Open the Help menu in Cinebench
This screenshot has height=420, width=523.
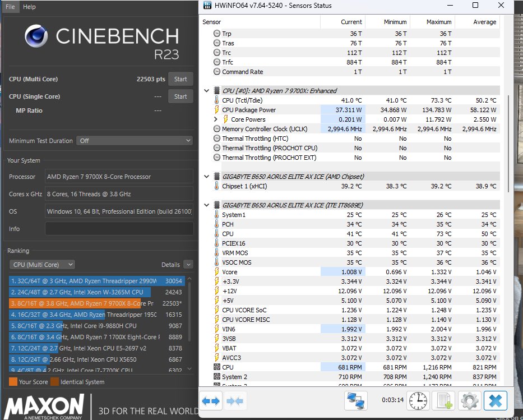coord(29,7)
